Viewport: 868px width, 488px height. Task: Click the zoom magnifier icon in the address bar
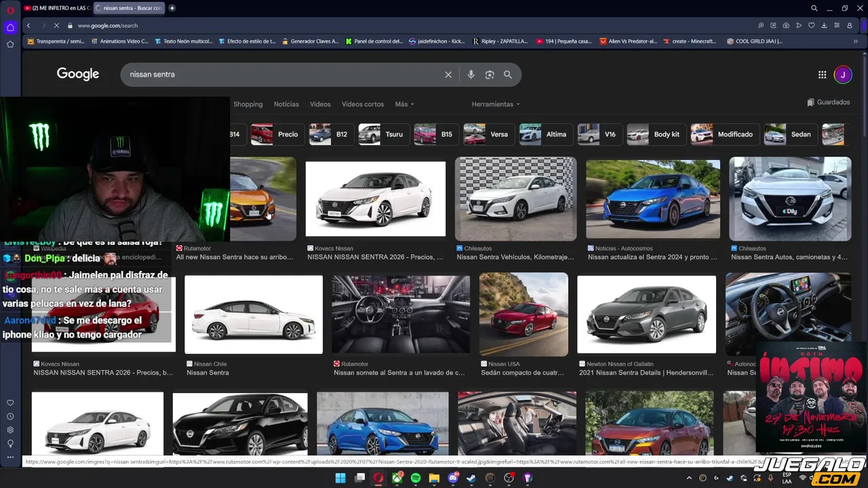(762, 25)
